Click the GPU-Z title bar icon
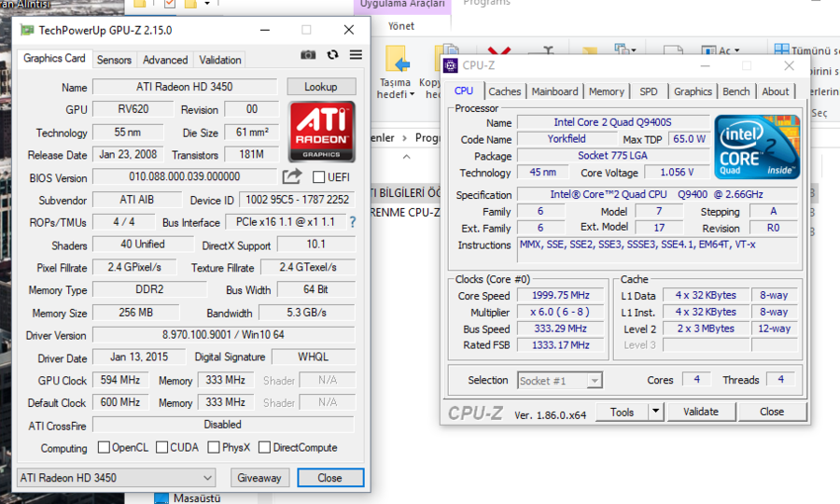This screenshot has width=840, height=504. pos(27,30)
